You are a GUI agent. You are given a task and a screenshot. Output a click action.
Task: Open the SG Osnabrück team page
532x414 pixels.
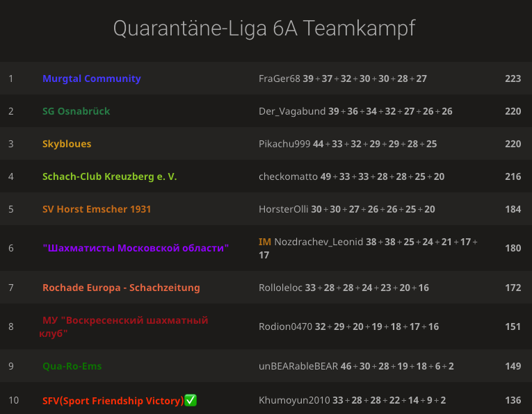[x=76, y=111]
